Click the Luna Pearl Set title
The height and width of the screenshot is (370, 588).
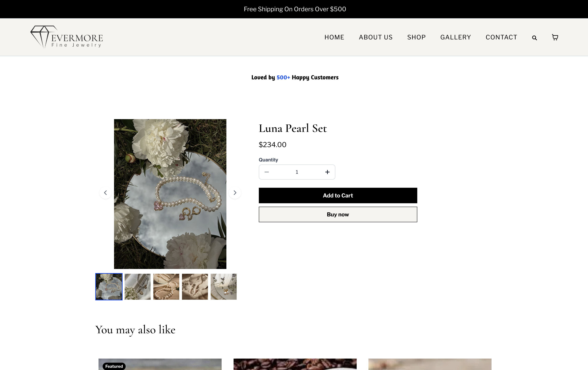(293, 128)
